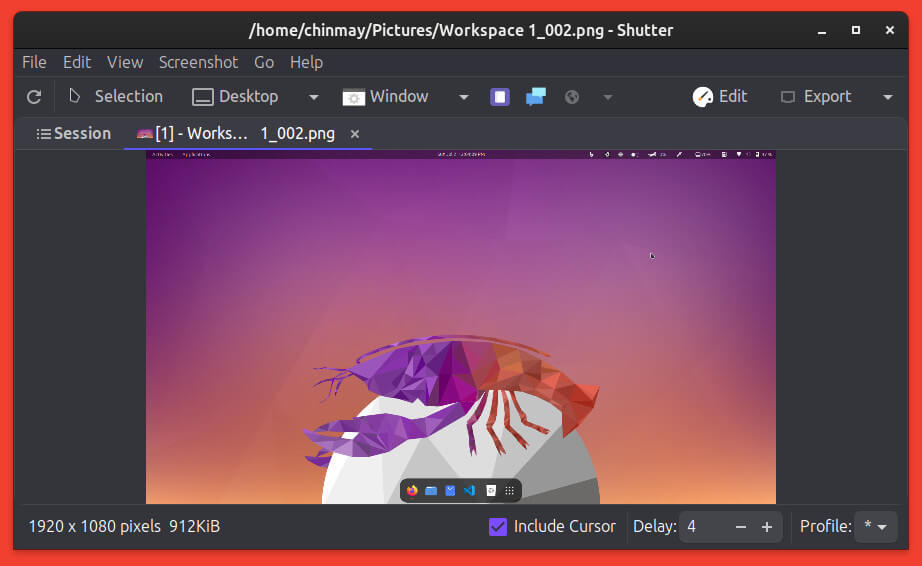
Task: Minimize the Shutter window
Action: [x=822, y=31]
